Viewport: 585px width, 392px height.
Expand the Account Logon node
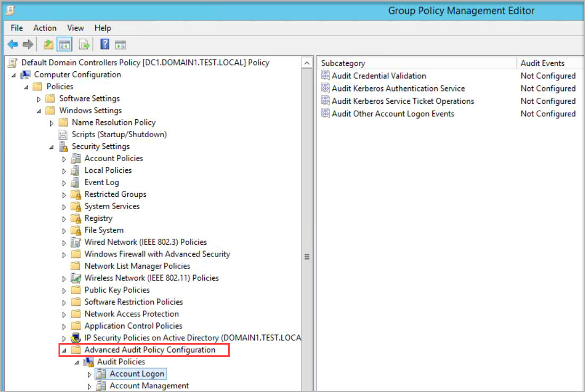tap(90, 374)
